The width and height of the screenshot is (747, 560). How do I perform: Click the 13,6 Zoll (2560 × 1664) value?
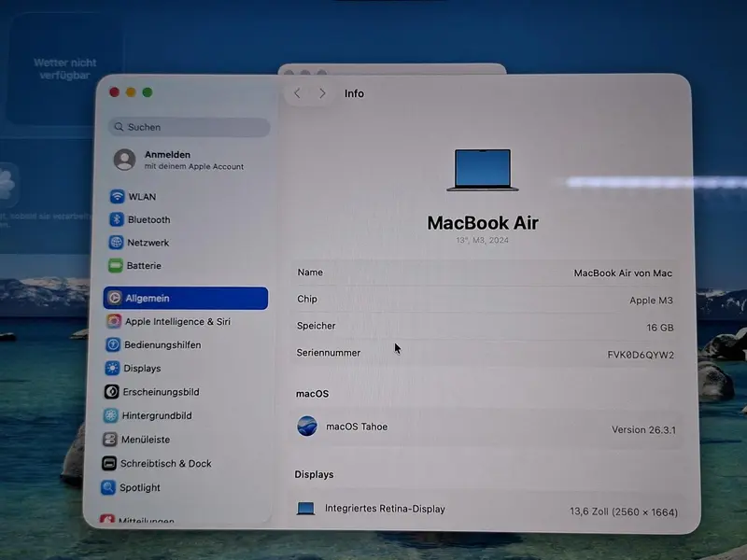[624, 511]
